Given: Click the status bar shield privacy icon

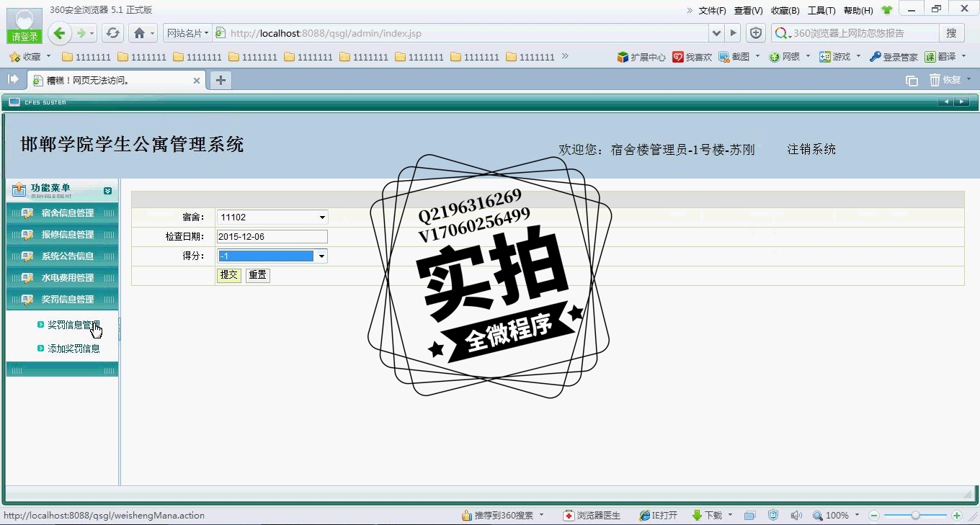Looking at the screenshot, I should tap(773, 516).
